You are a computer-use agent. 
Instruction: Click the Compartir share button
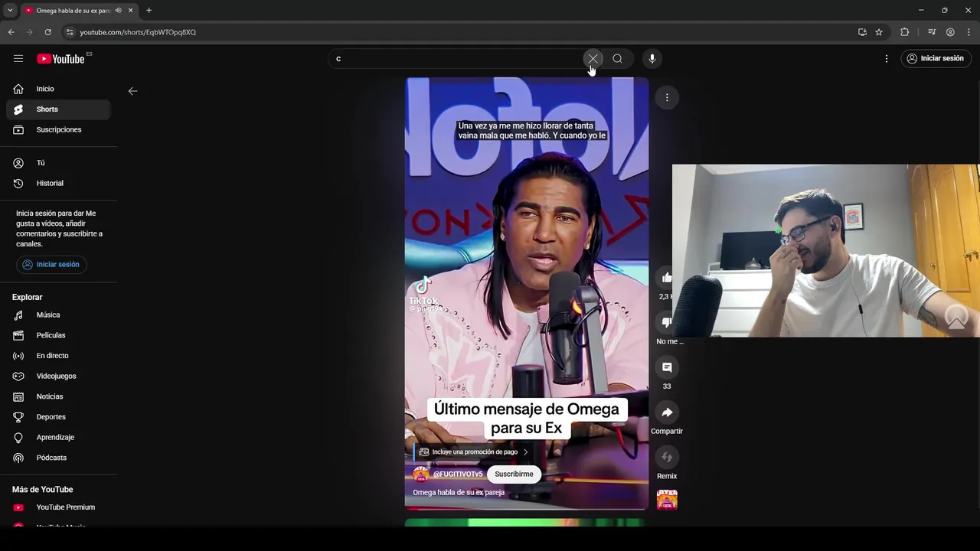667,412
